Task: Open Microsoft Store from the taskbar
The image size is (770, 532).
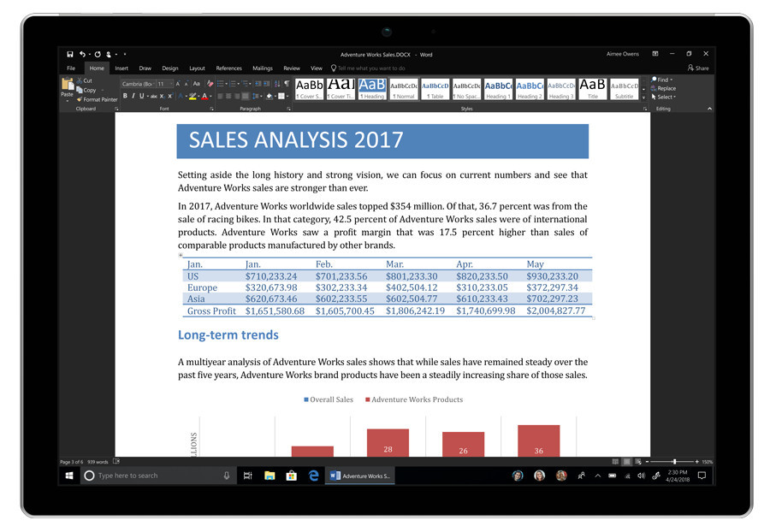Action: pyautogui.click(x=291, y=475)
